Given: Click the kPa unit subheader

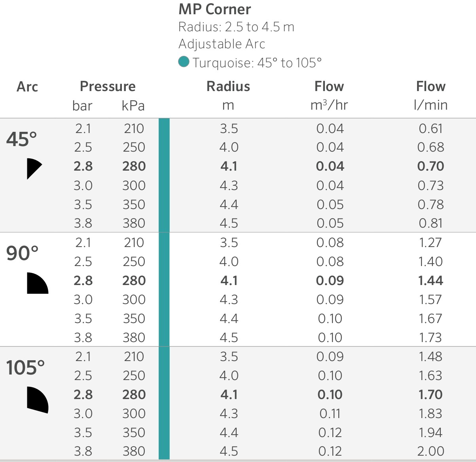Looking at the screenshot, I should pyautogui.click(x=133, y=106).
